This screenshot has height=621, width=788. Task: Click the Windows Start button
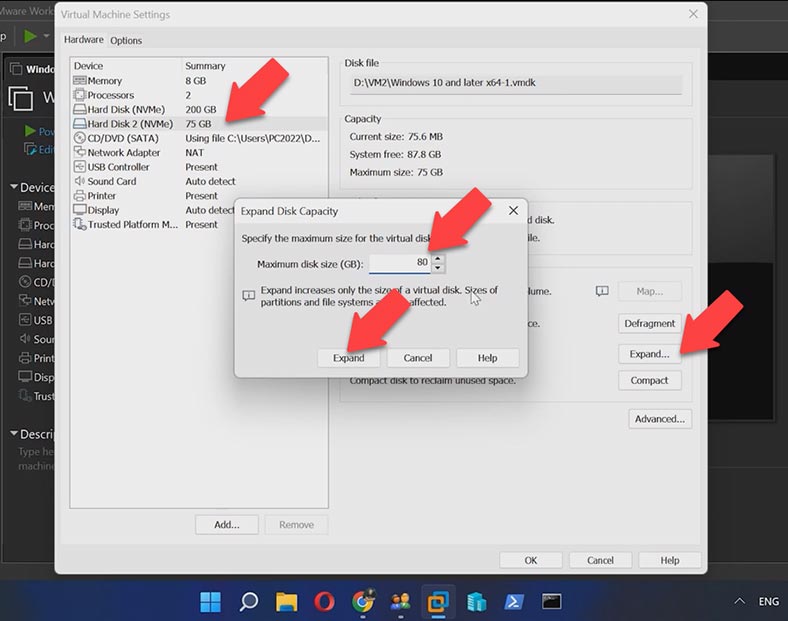[211, 601]
